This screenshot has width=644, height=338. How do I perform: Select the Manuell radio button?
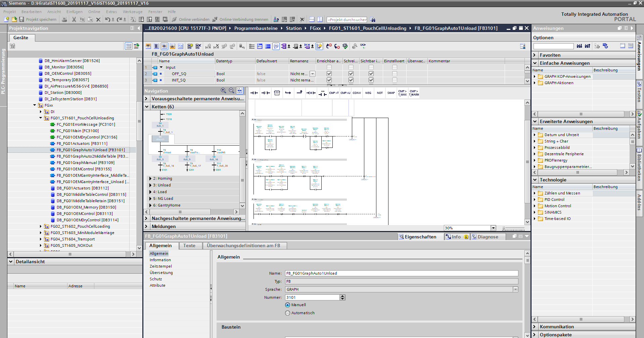pyautogui.click(x=287, y=305)
